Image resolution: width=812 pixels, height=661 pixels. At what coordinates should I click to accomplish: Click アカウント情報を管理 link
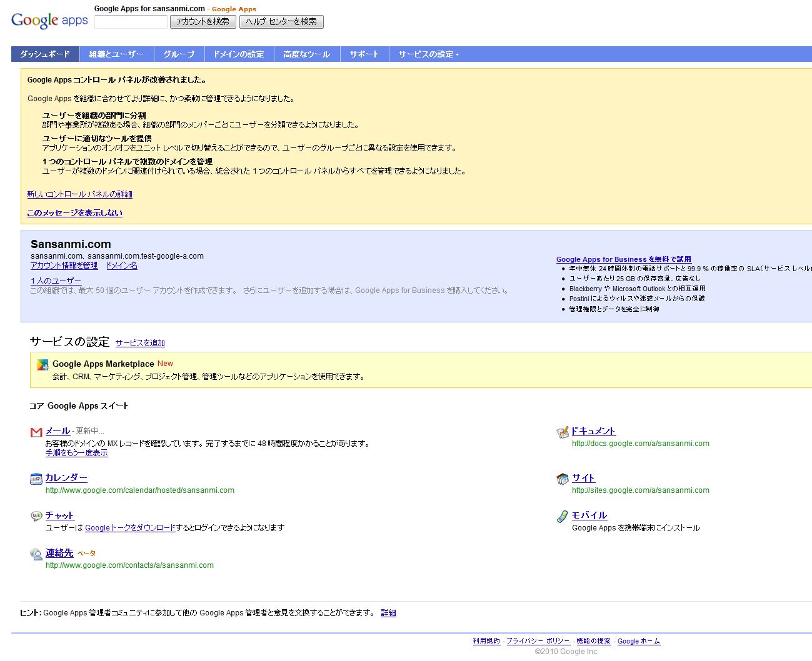pos(64,266)
